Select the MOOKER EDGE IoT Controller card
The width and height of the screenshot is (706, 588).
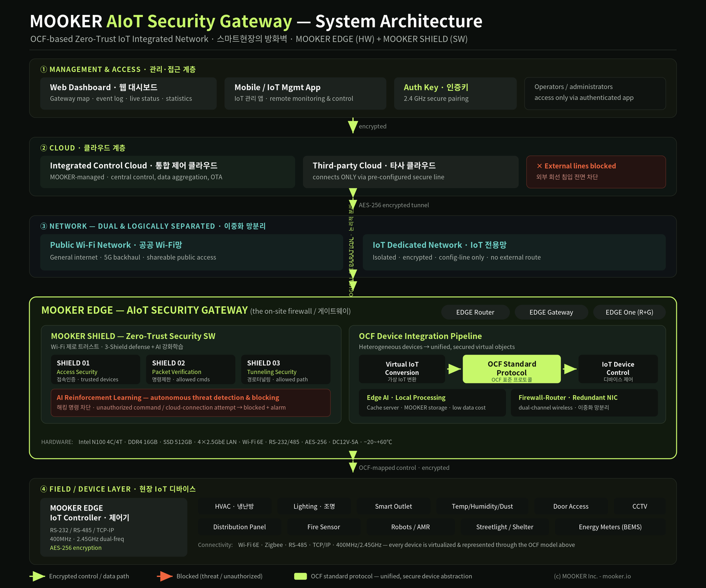(114, 527)
